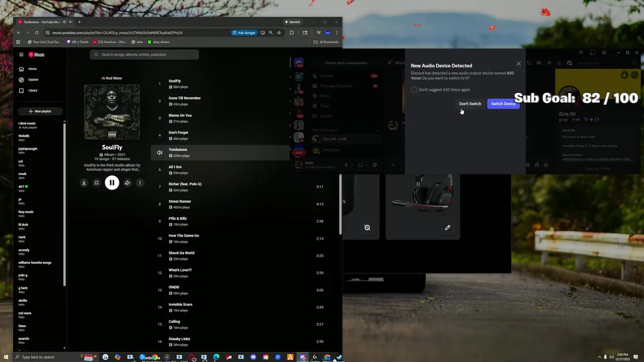Screen dimensions: 644x362
Task: Open Microsoft Edge from the taskbar
Action: (x=216, y=357)
